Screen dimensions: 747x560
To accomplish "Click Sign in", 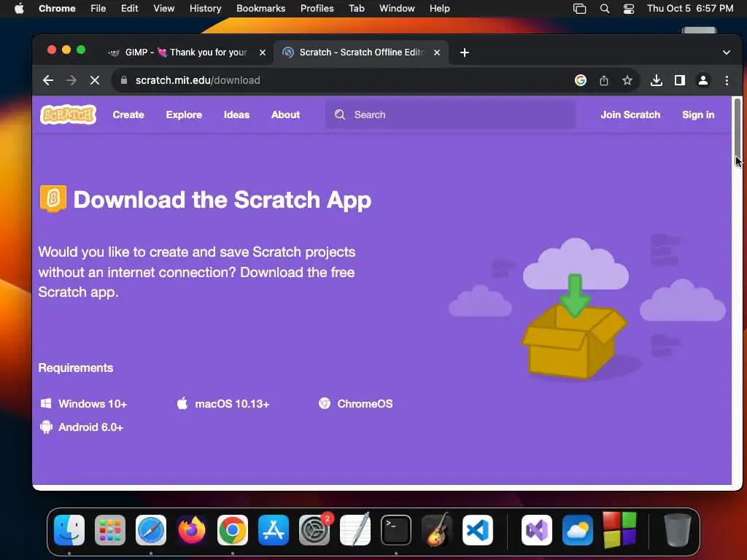I will pos(698,114).
